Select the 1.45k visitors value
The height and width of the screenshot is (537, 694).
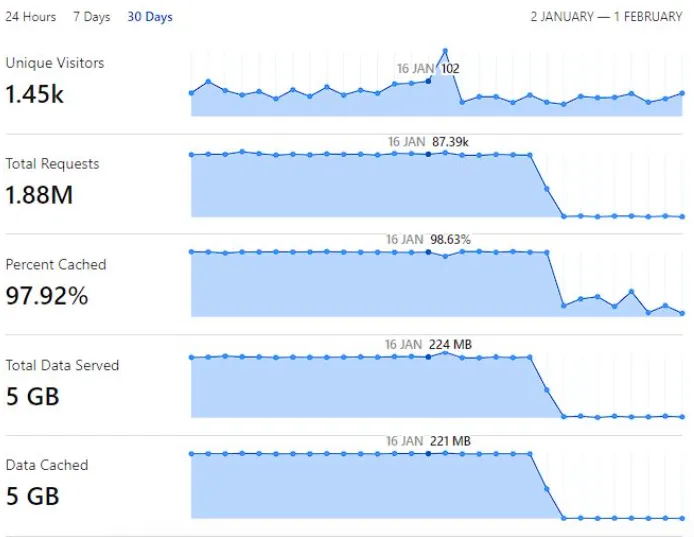(34, 94)
